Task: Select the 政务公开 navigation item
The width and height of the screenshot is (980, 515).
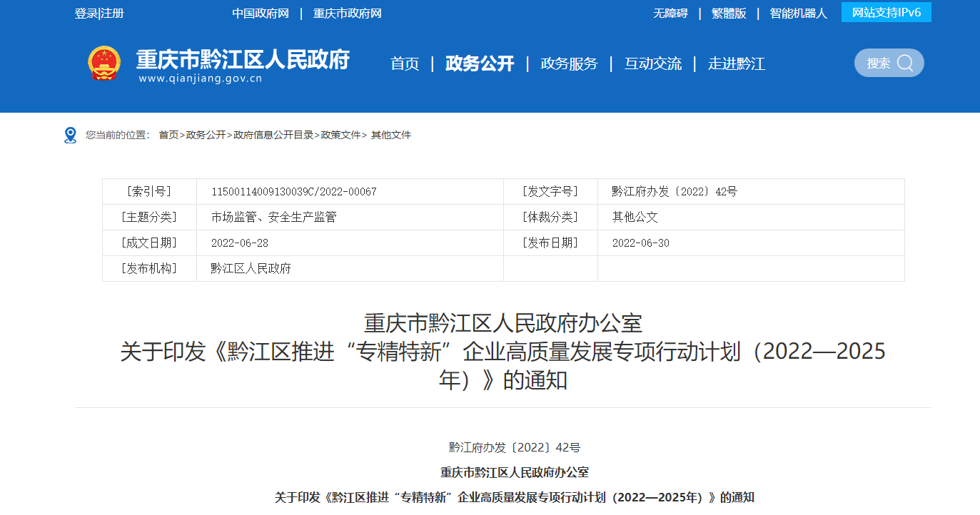Action: pos(480,63)
